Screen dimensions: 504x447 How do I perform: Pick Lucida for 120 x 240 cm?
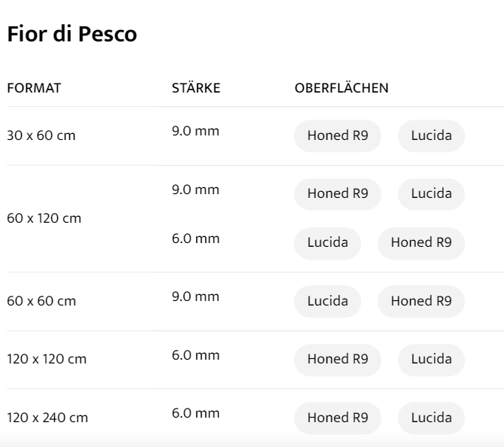431,418
